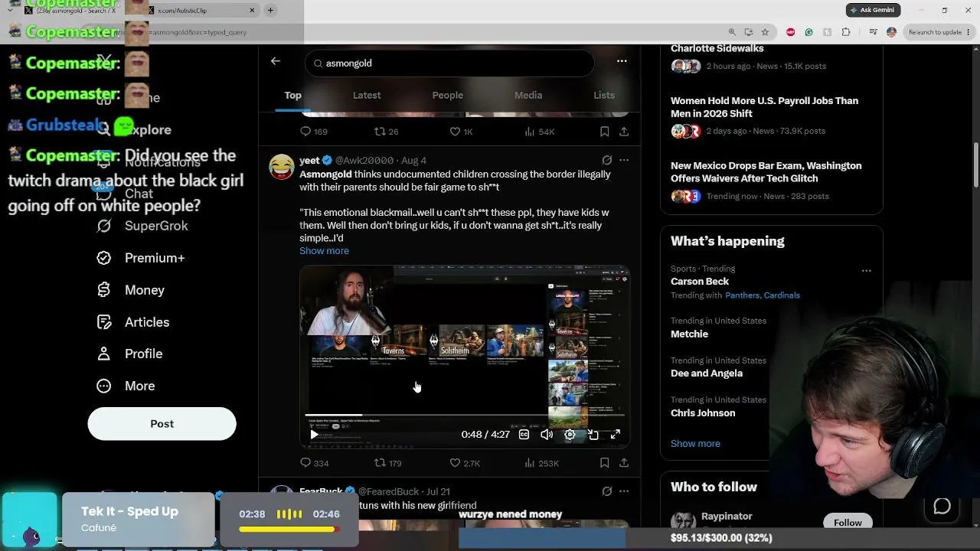Share yeet's post

[x=624, y=463]
